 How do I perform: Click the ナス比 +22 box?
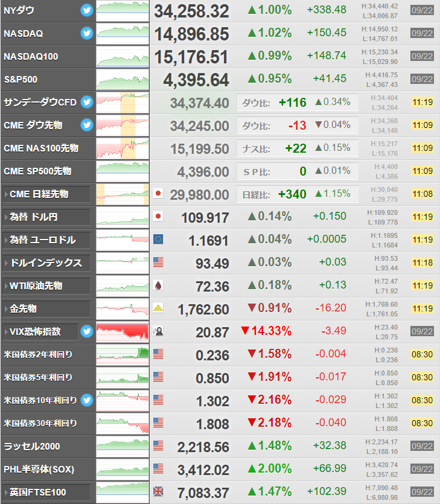(x=298, y=148)
